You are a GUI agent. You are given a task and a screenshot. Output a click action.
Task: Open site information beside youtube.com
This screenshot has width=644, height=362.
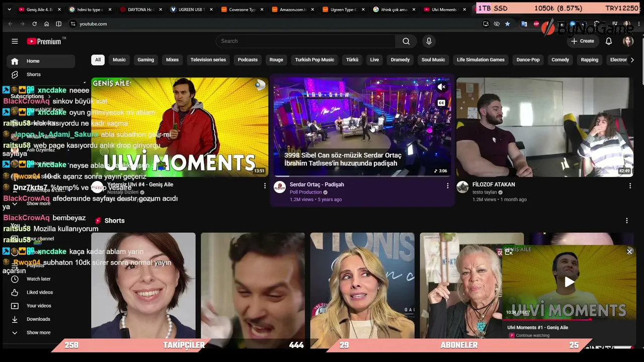click(73, 24)
